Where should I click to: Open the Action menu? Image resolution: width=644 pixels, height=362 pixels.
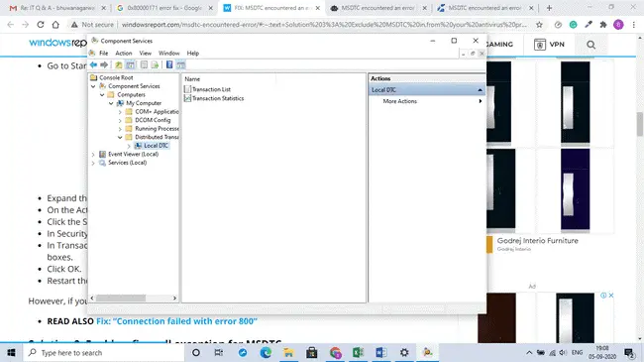click(x=124, y=54)
